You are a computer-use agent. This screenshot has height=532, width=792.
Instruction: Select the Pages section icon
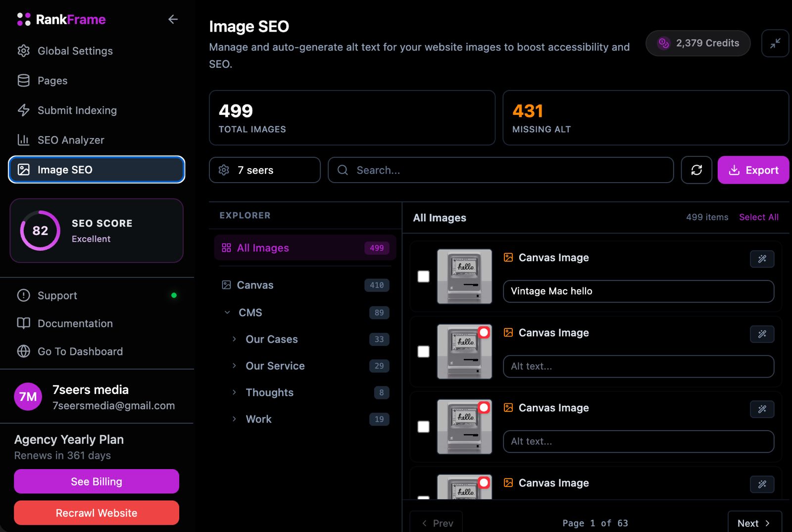pyautogui.click(x=23, y=81)
